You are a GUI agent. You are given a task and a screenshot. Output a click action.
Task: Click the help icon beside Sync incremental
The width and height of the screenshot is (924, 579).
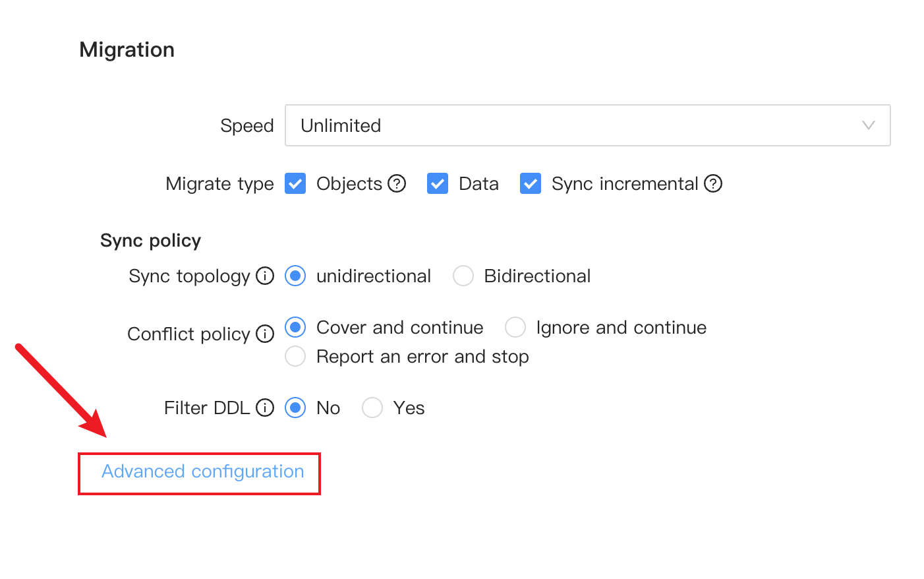[x=713, y=183]
